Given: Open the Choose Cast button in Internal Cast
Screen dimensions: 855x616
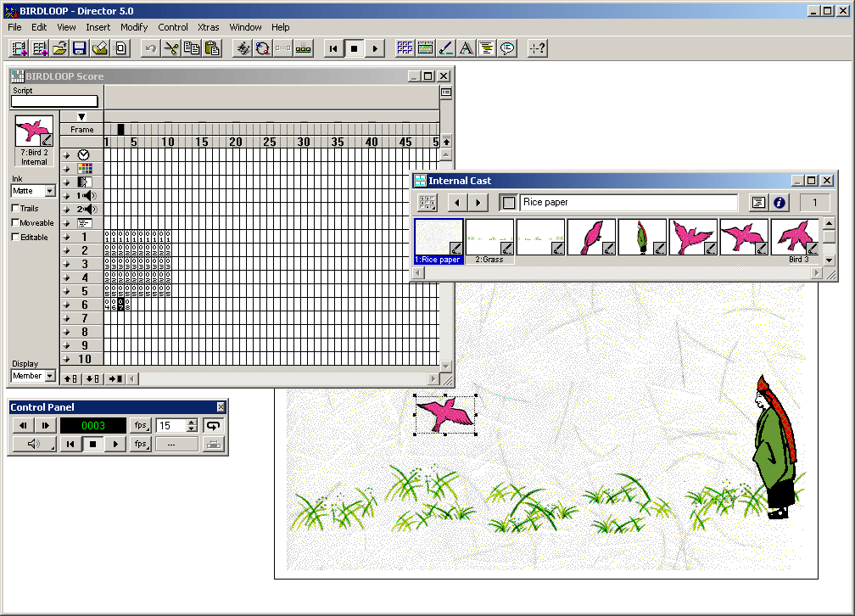Looking at the screenshot, I should (427, 203).
